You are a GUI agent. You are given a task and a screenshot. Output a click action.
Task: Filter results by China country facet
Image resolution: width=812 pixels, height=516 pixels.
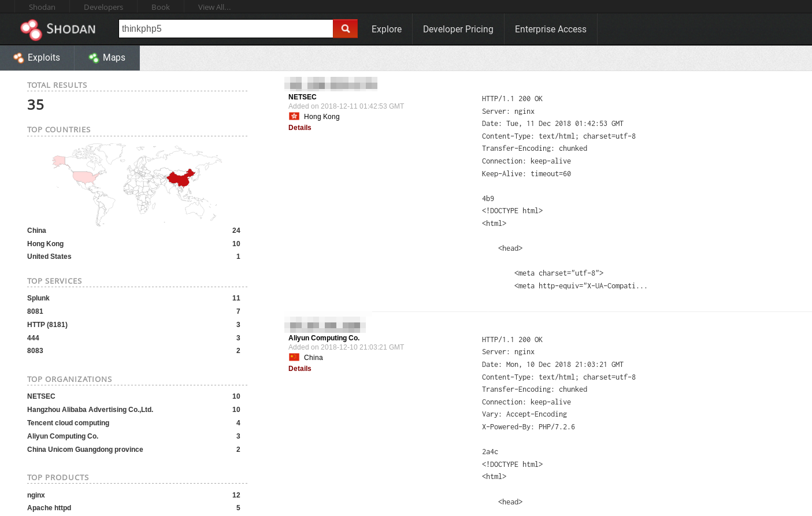[36, 230]
